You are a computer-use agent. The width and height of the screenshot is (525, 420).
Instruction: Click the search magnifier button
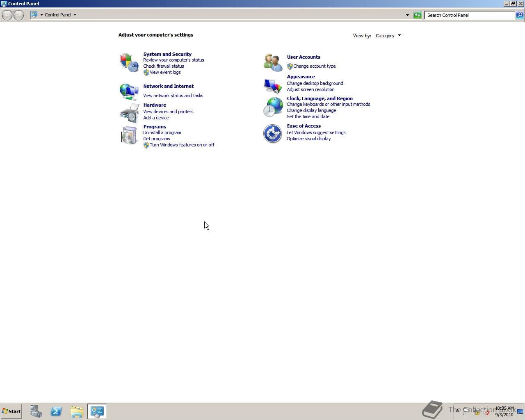click(x=519, y=15)
